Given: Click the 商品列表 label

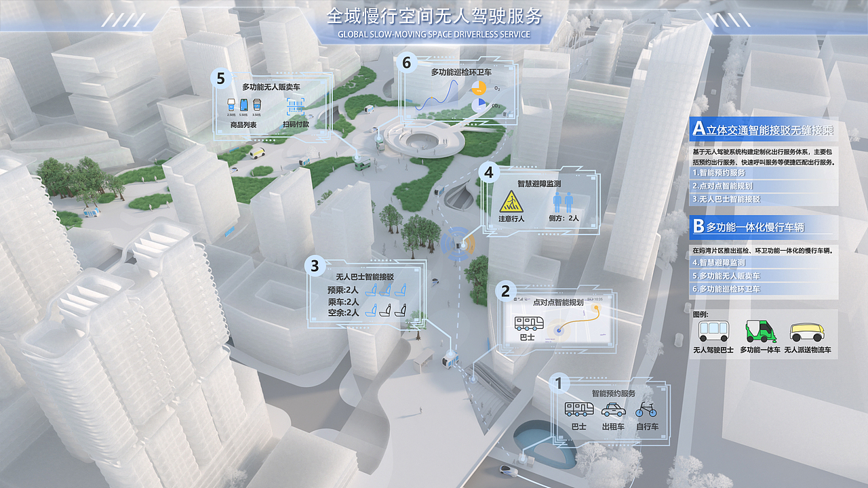Looking at the screenshot, I should pos(243,125).
